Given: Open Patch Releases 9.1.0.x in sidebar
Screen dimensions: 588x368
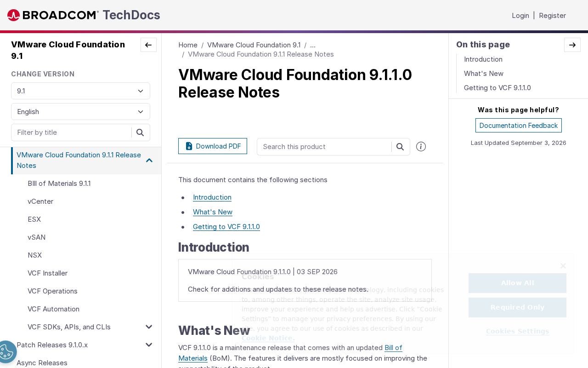Looking at the screenshot, I should pos(52,345).
